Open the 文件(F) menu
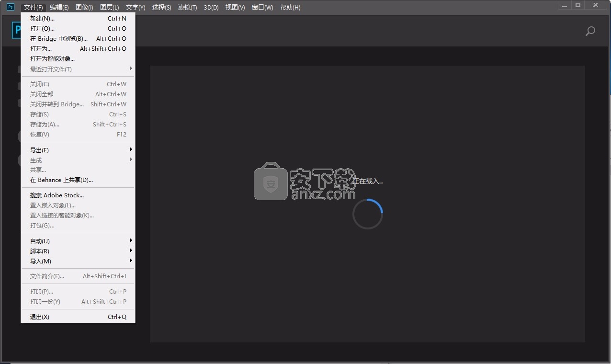The width and height of the screenshot is (611, 364). tap(34, 7)
